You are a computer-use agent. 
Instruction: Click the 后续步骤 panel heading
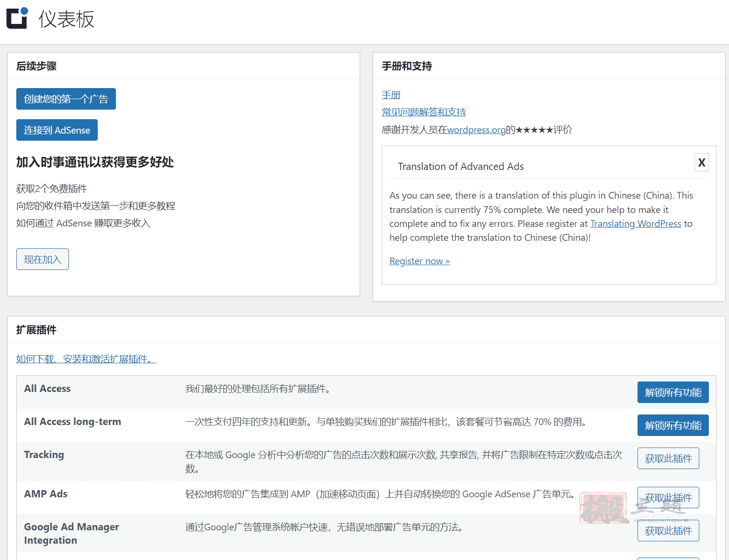point(36,66)
